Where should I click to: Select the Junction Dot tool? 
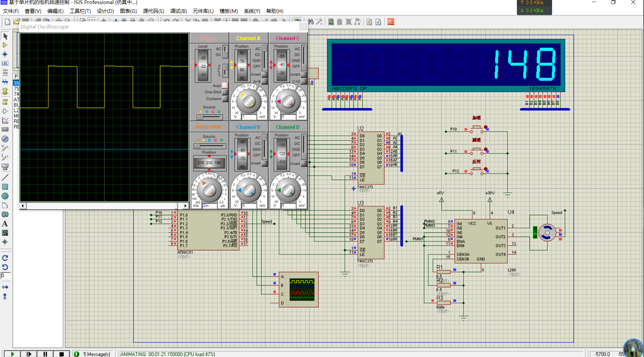5,54
